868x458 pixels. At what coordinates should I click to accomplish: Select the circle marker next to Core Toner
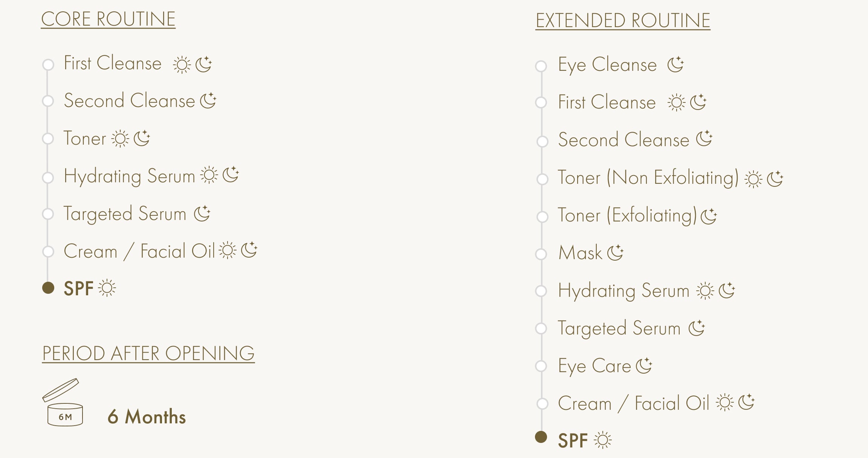click(48, 139)
